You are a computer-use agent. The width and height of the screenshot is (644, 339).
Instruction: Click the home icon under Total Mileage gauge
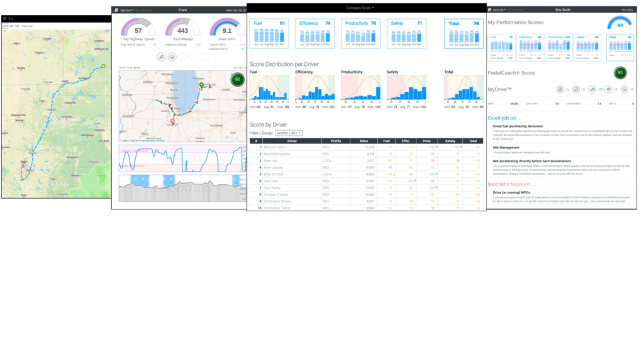coord(172,57)
